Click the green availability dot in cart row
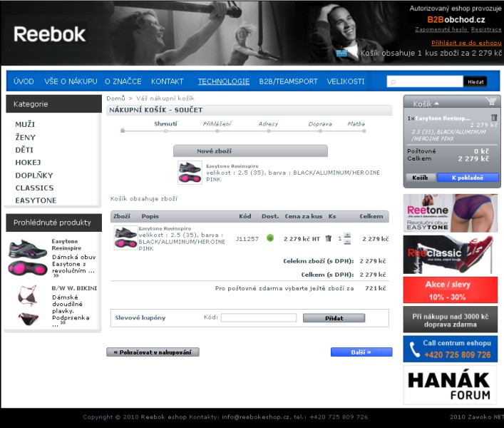This screenshot has width=504, height=428. 270,238
